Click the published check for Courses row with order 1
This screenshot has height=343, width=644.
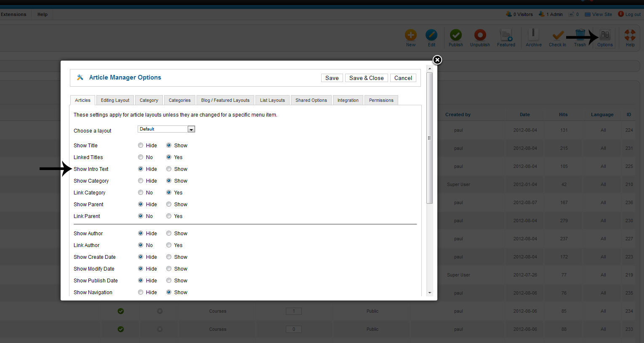point(120,311)
